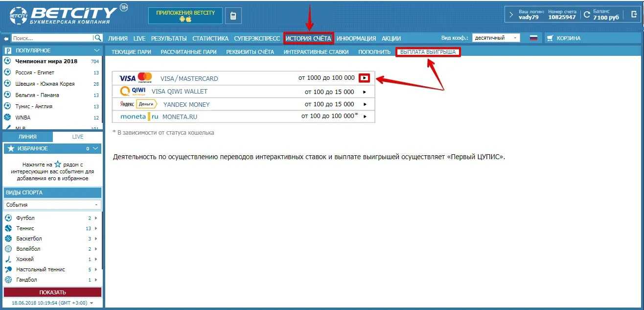Click the search field labeled Поиск
The height and width of the screenshot is (310, 644).
point(51,38)
